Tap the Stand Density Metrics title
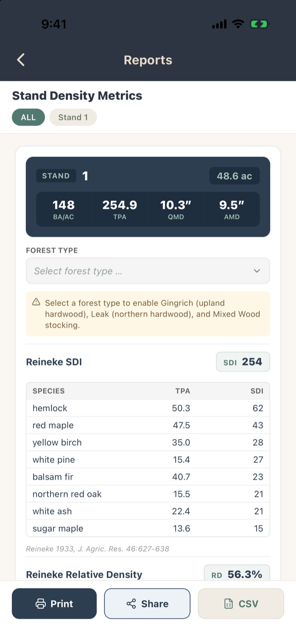The height and width of the screenshot is (644, 296). [x=77, y=96]
